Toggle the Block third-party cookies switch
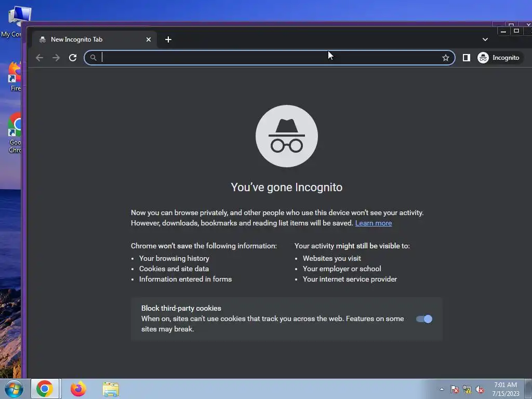The height and width of the screenshot is (399, 532). coord(424,319)
